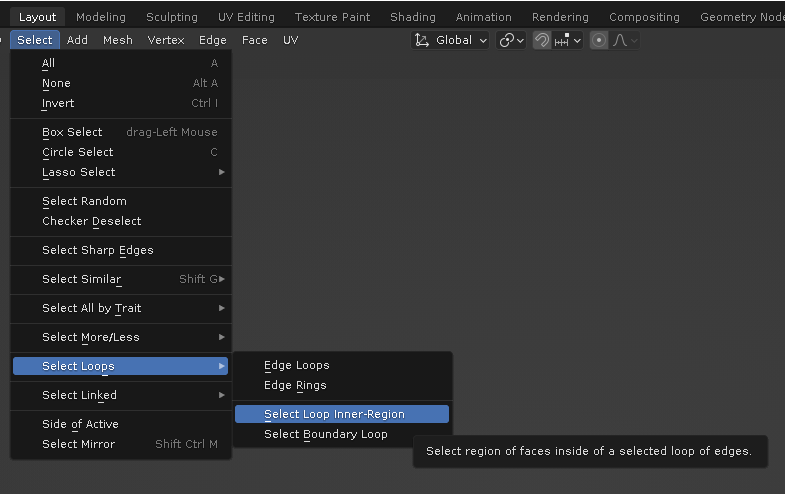The image size is (785, 494).
Task: Choose Select Mirror
Action: 121,444
